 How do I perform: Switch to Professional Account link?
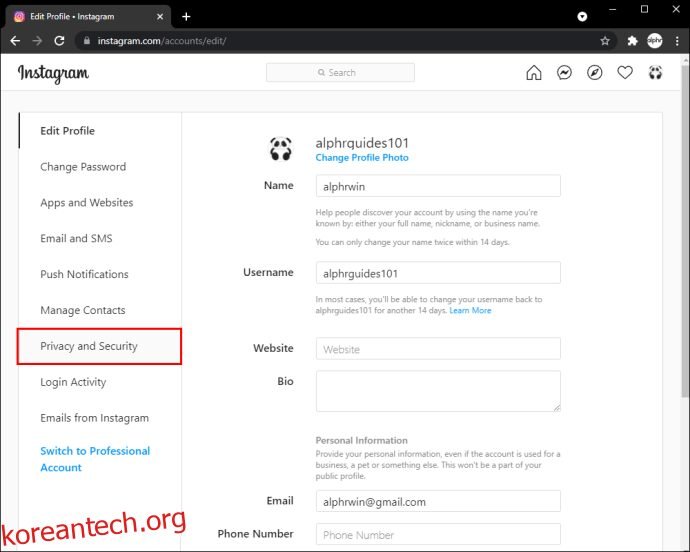tap(95, 459)
